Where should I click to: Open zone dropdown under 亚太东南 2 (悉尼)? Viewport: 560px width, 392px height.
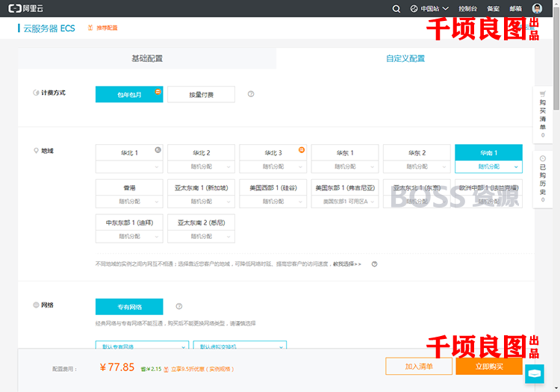click(x=201, y=237)
